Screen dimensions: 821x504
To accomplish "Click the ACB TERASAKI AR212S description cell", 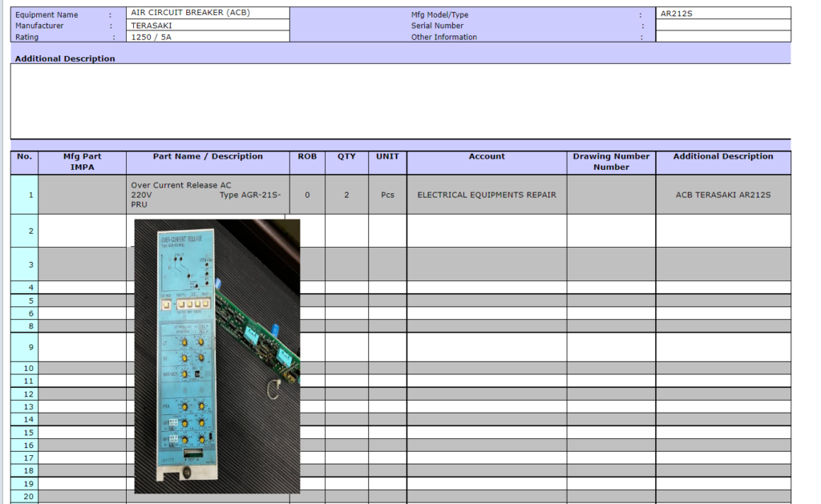I will point(722,195).
